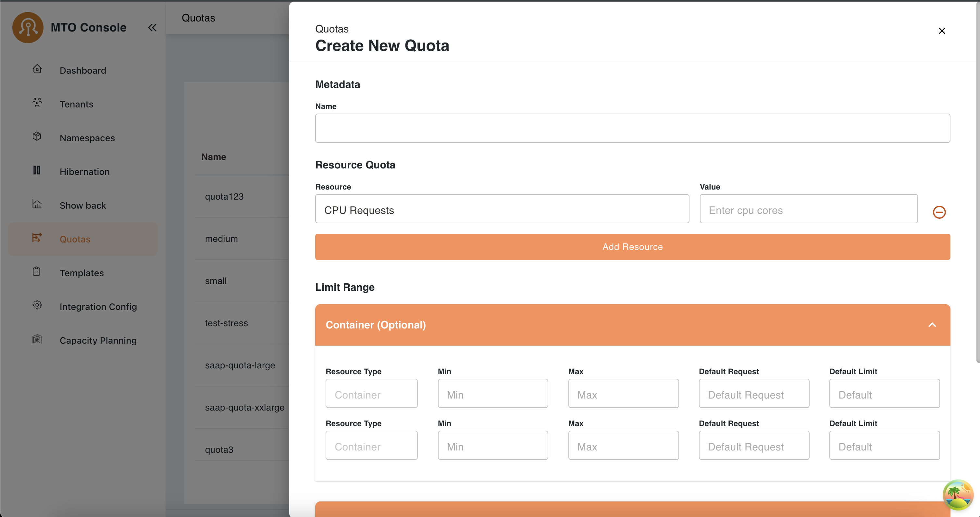Viewport: 980px width, 517px height.
Task: Open Templates from the sidebar menu
Action: [81, 273]
